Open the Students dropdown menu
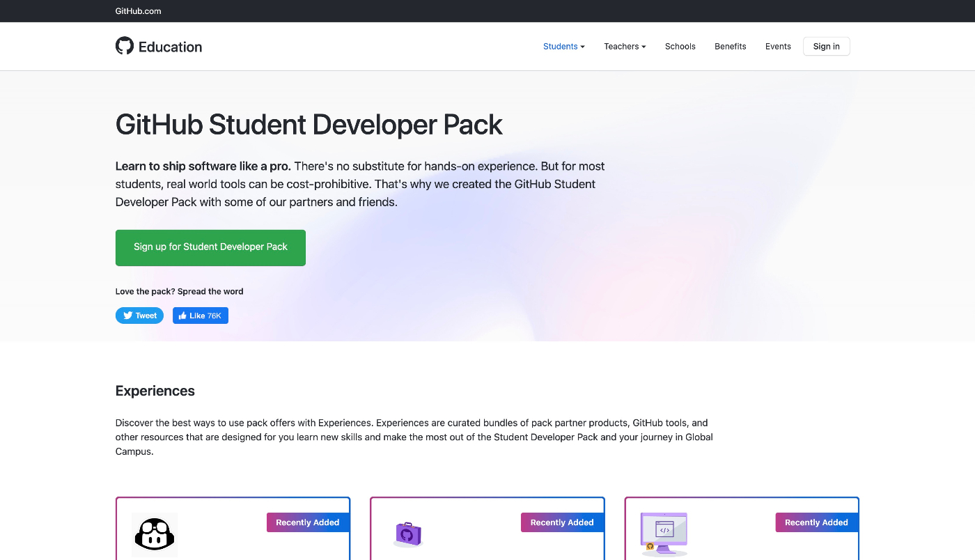 [564, 47]
